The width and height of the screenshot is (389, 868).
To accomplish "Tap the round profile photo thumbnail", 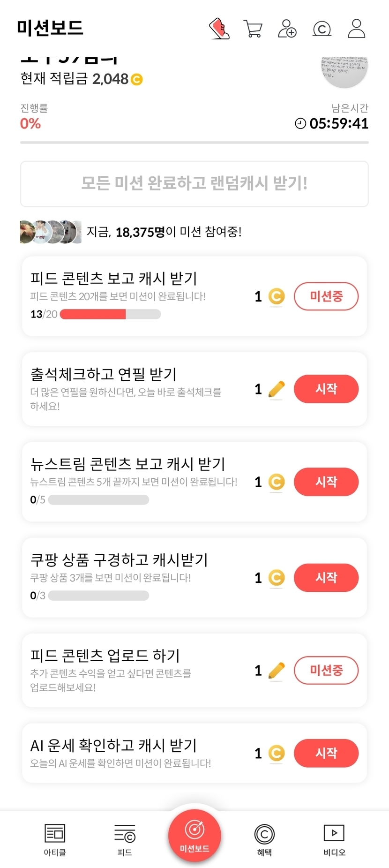I will pos(344,70).
